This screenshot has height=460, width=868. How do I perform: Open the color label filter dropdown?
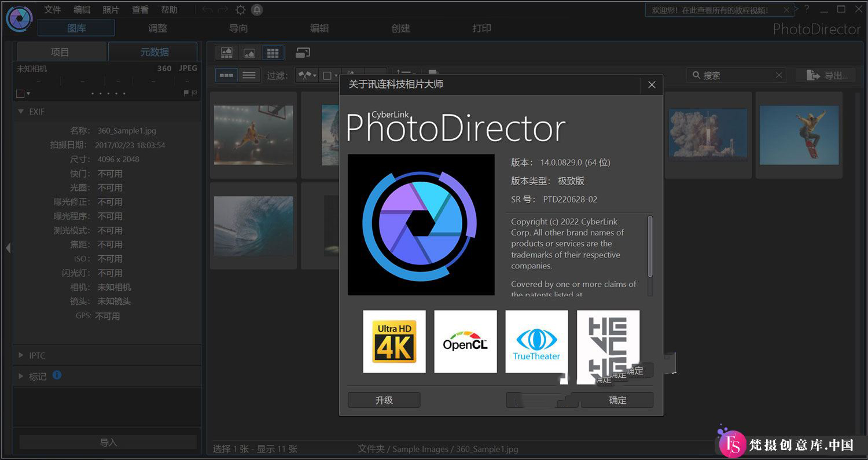click(330, 75)
